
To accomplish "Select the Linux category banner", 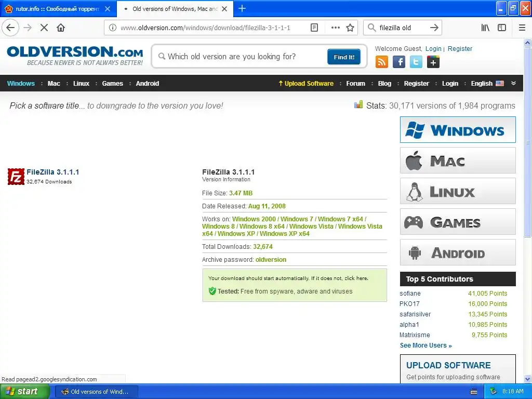I will coord(458,191).
